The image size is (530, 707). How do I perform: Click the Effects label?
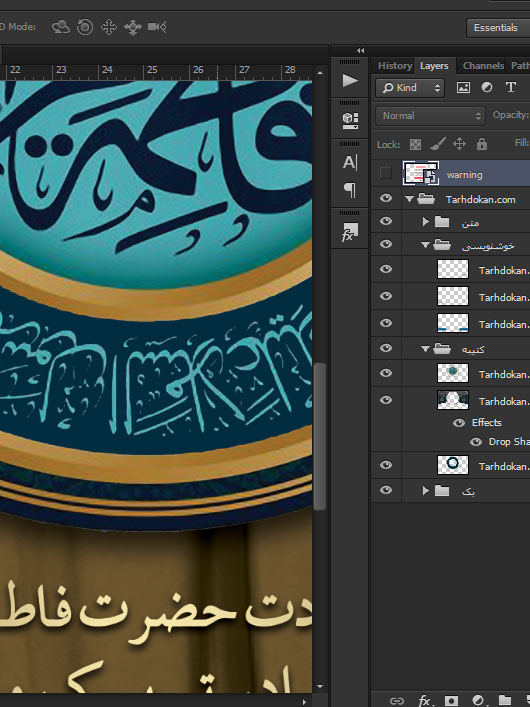pos(486,422)
